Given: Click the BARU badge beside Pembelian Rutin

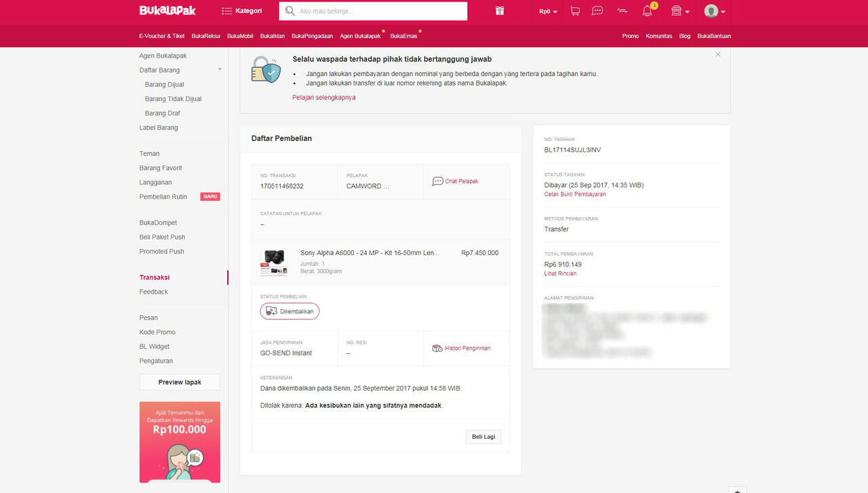Looking at the screenshot, I should [x=210, y=197].
